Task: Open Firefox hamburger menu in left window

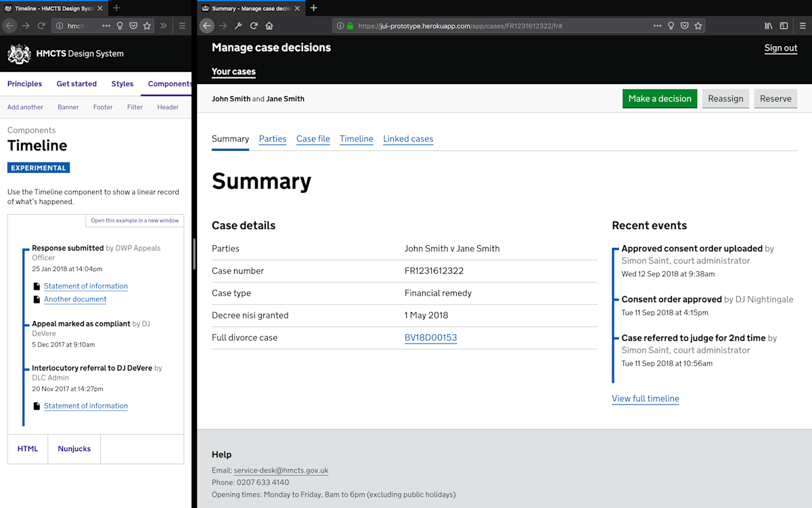Action: point(182,26)
